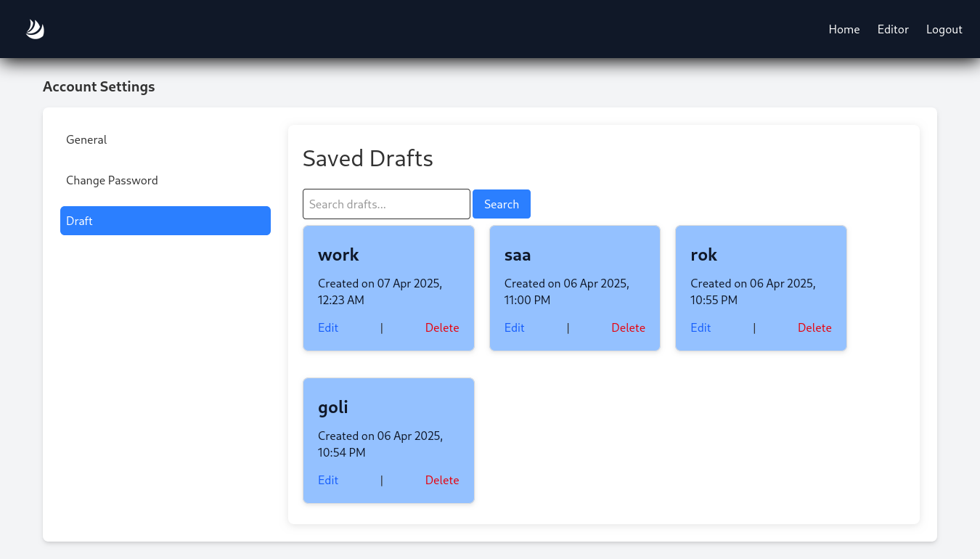The width and height of the screenshot is (980, 559).
Task: Focus the Search drafts input field
Action: point(386,204)
